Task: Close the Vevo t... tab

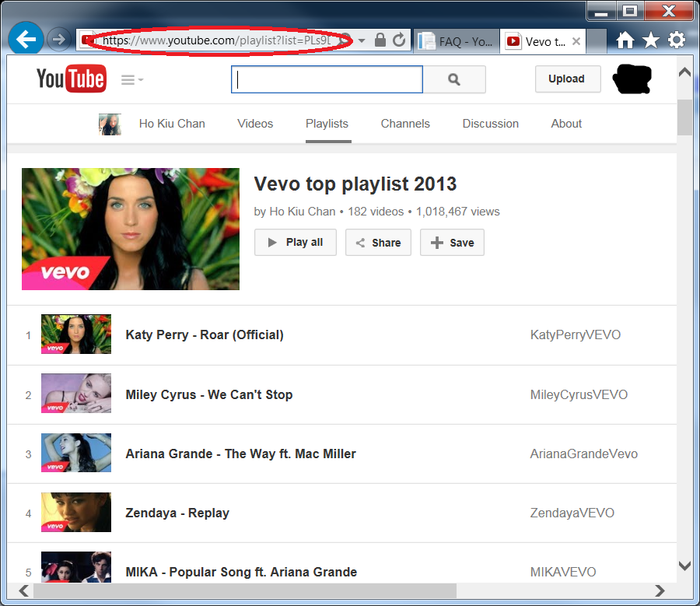Action: [x=576, y=41]
